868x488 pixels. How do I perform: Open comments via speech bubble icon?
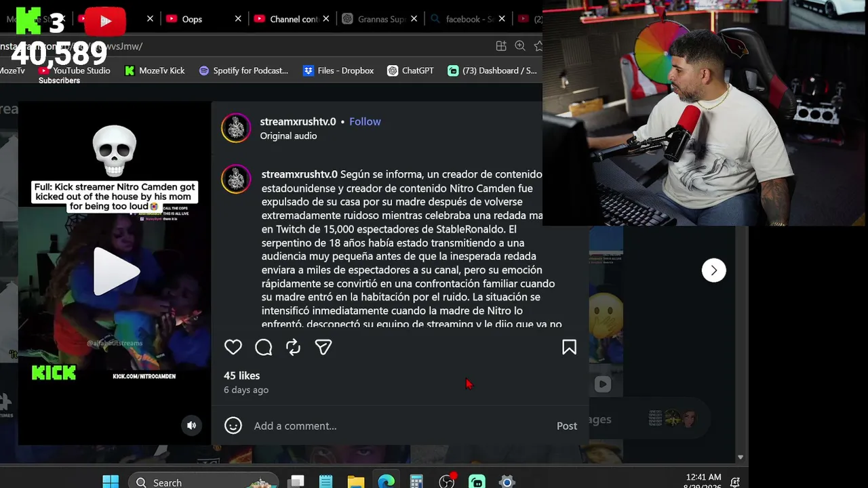point(264,347)
